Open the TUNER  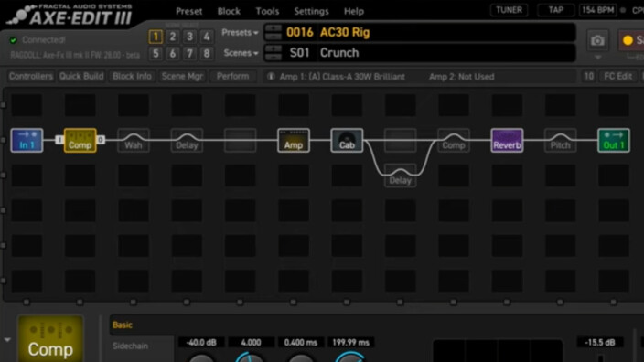[x=509, y=10]
